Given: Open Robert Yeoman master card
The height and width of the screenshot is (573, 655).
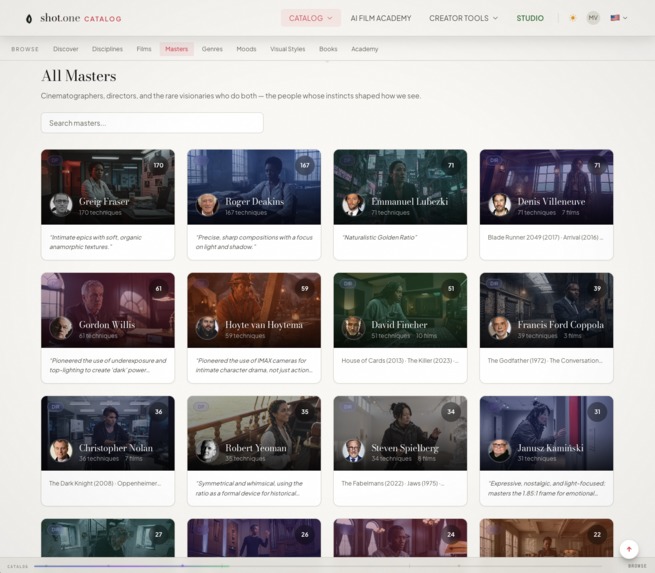Looking at the screenshot, I should tap(254, 451).
